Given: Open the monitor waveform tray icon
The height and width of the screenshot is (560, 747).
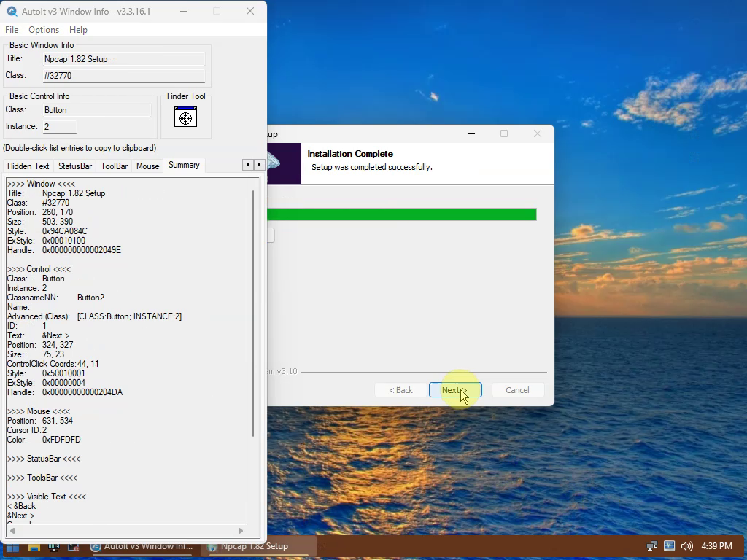Looking at the screenshot, I should (x=670, y=545).
